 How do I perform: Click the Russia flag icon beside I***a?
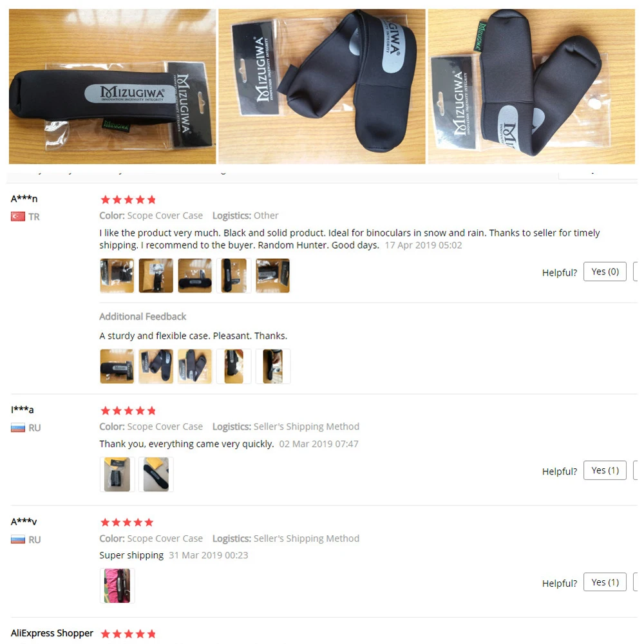(x=17, y=428)
